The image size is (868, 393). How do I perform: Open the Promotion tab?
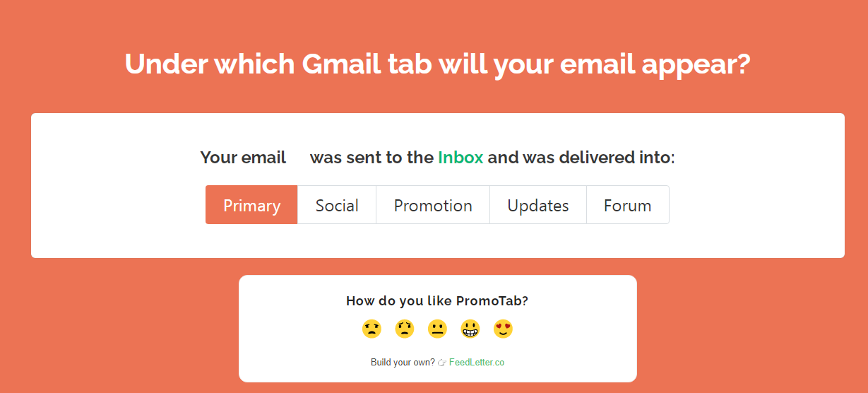tap(433, 205)
